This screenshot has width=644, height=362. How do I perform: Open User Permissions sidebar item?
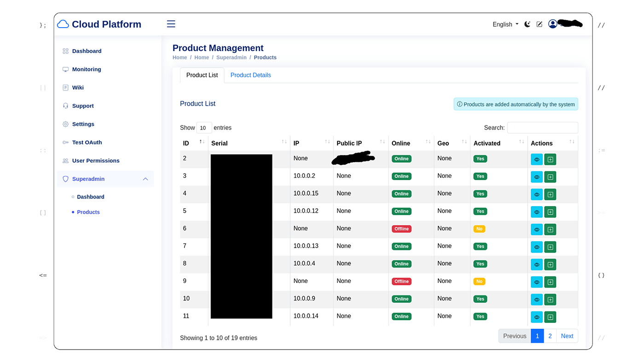[96, 161]
